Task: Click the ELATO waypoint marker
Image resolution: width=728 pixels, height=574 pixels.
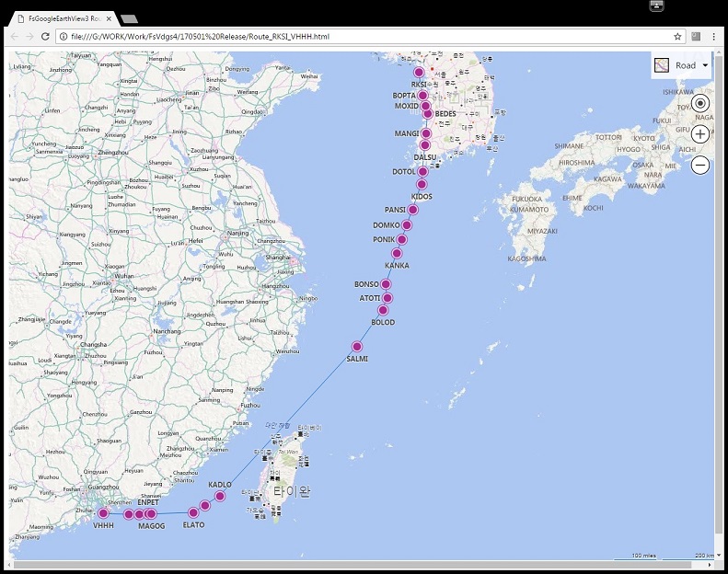Action: (193, 512)
